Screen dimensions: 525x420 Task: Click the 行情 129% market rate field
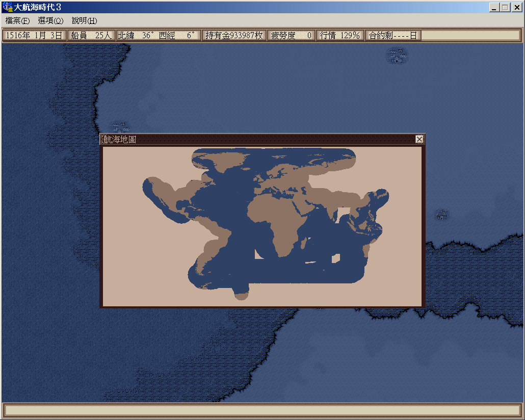point(340,35)
